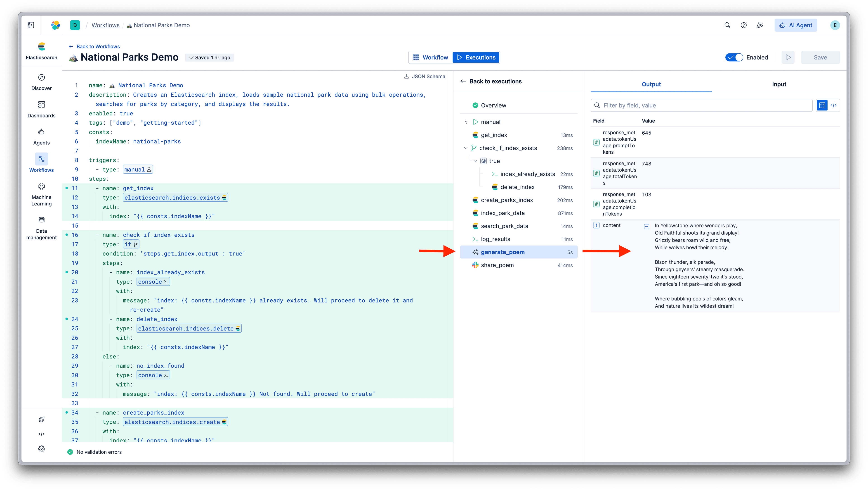868x489 pixels.
Task: Download the JSON Schema
Action: click(424, 76)
